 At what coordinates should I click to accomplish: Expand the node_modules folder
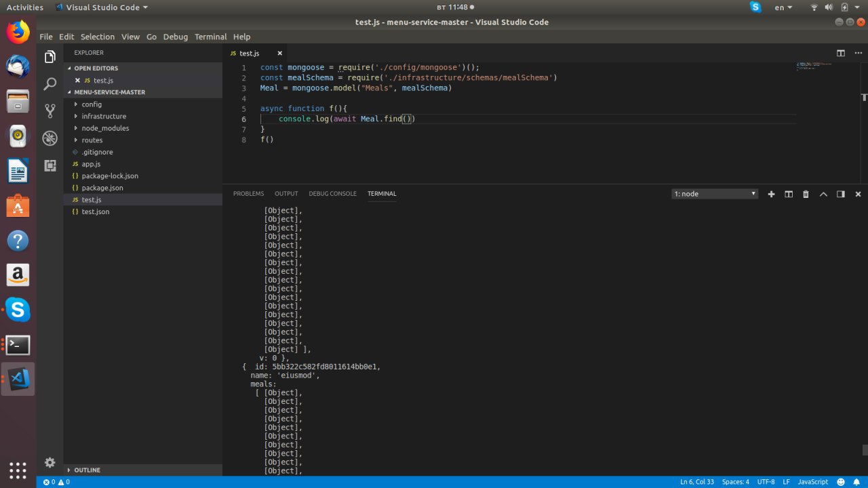click(105, 128)
